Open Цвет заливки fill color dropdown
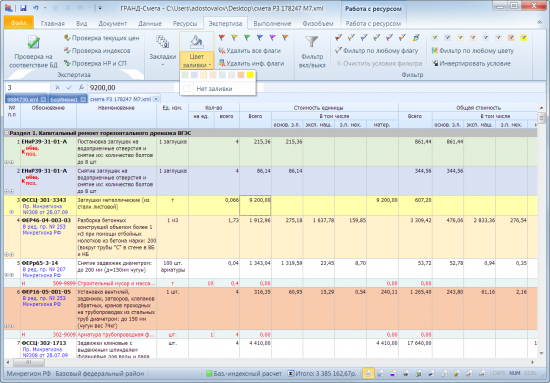 point(196,60)
